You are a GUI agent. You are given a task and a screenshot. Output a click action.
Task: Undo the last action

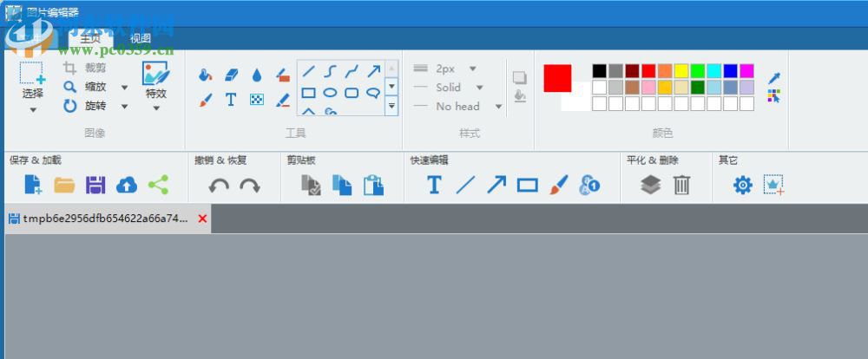click(219, 186)
